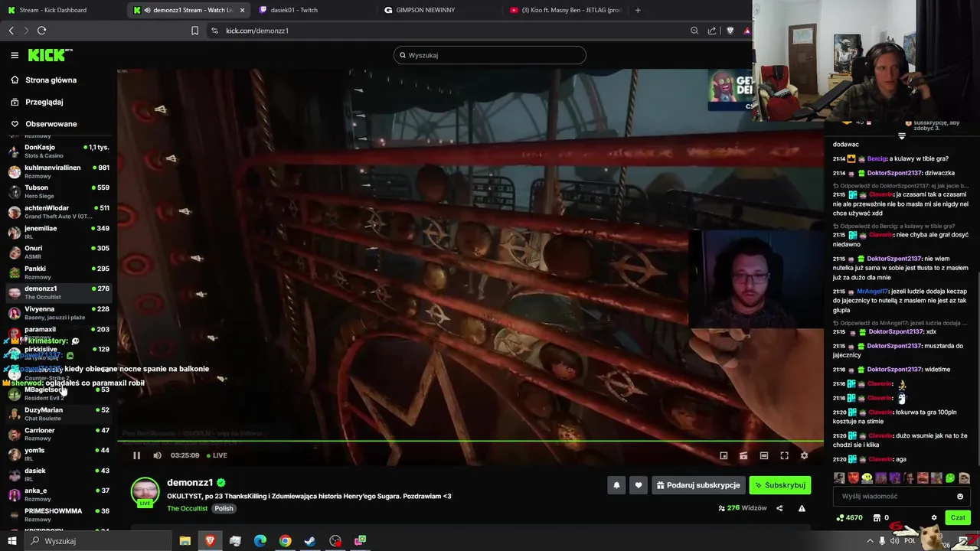
Task: Bookmark this page
Action: (194, 31)
